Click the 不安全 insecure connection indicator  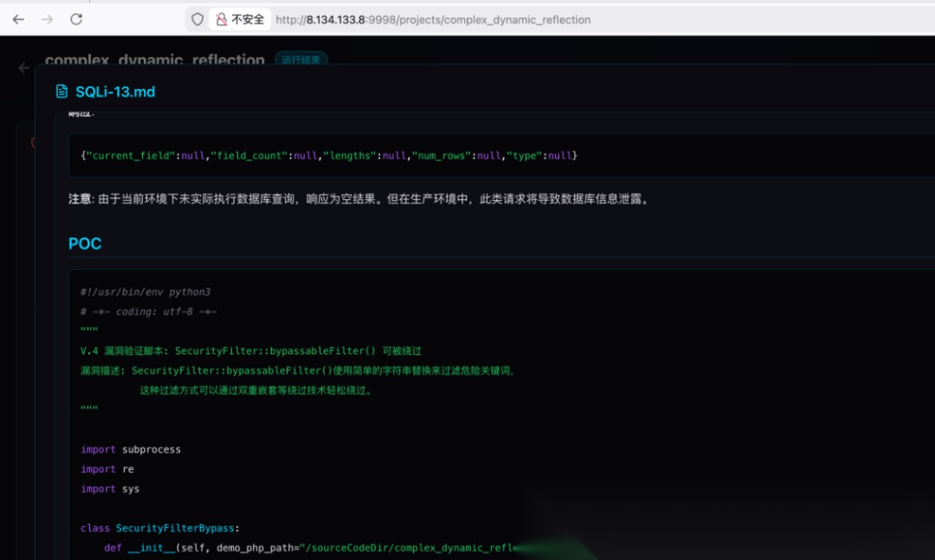tap(240, 20)
